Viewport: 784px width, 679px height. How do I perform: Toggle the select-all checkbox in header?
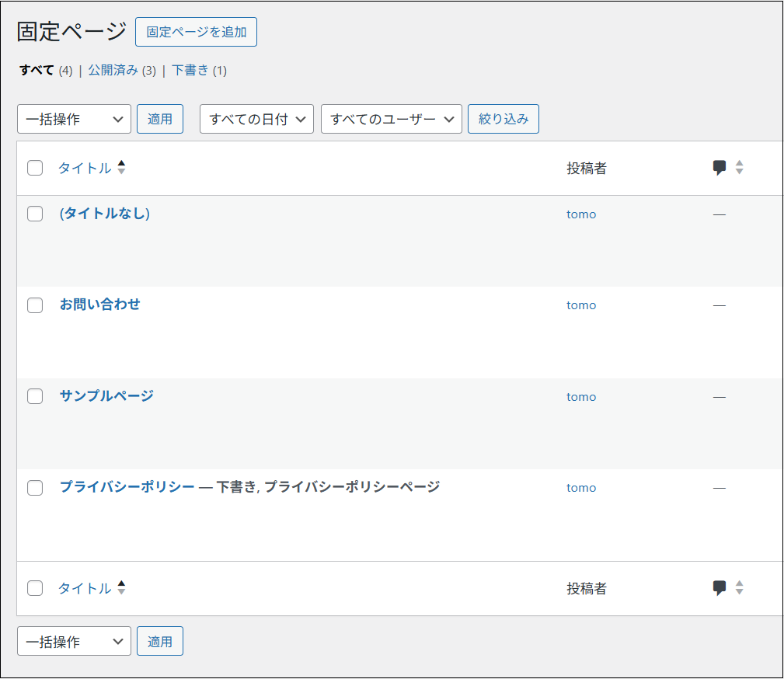point(35,168)
